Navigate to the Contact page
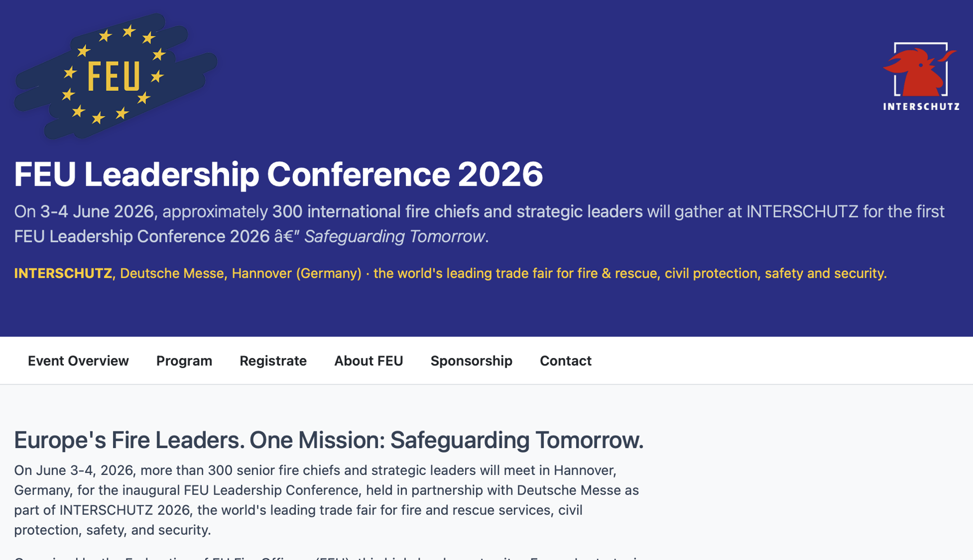 coord(565,361)
